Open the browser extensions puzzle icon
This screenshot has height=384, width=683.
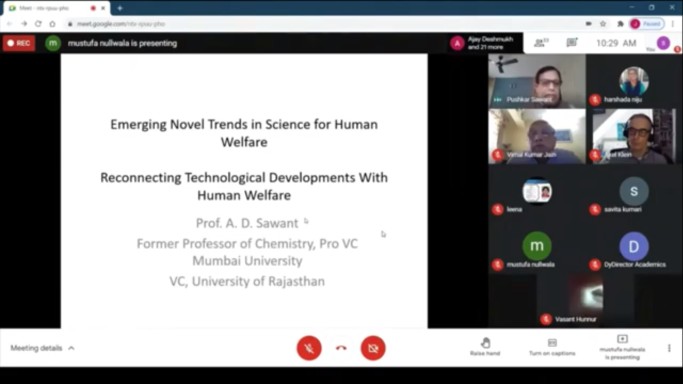click(x=620, y=24)
